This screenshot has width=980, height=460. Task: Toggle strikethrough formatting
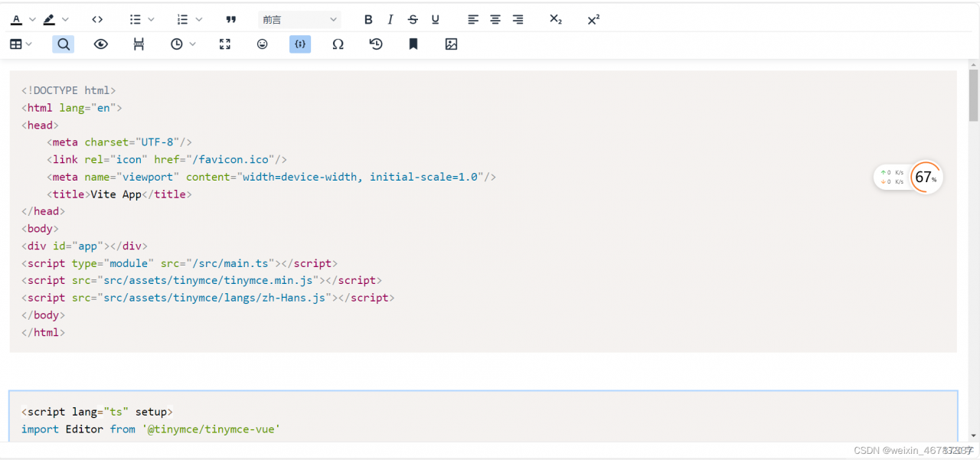click(413, 19)
